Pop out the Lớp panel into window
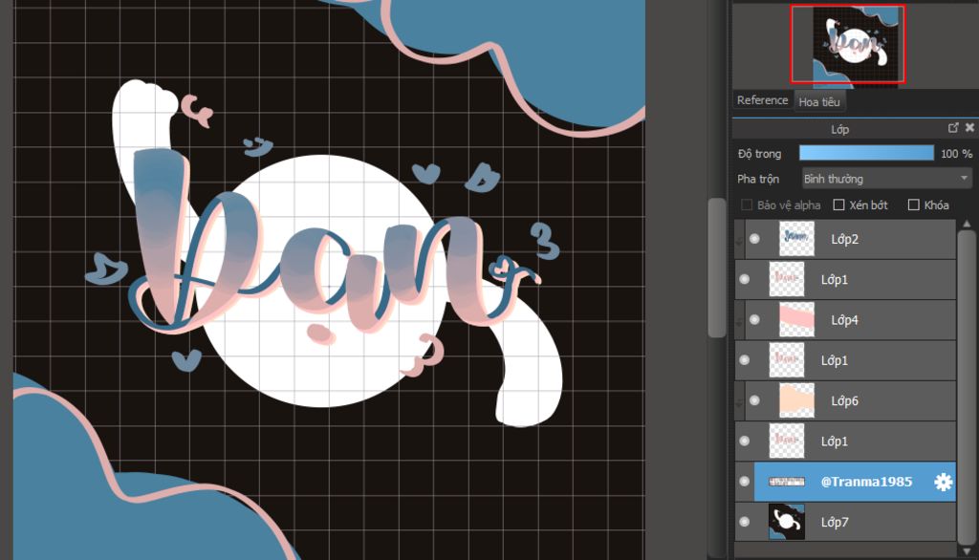Image resolution: width=979 pixels, height=560 pixels. (x=953, y=127)
